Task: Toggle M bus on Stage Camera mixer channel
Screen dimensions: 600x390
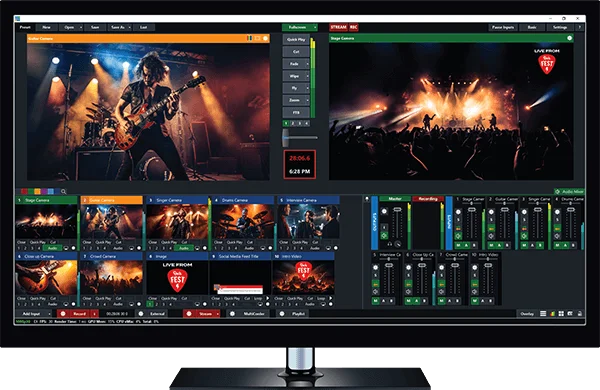Action: pyautogui.click(x=458, y=245)
